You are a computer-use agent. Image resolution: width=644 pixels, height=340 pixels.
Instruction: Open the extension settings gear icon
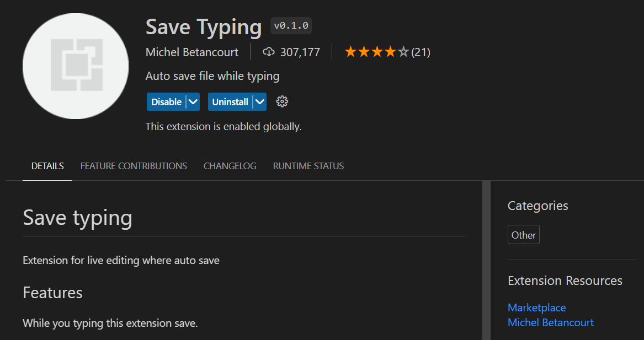[282, 101]
